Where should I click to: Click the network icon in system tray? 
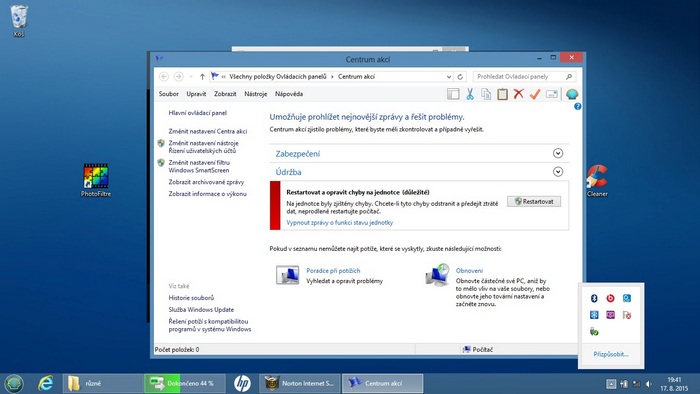coord(636,384)
